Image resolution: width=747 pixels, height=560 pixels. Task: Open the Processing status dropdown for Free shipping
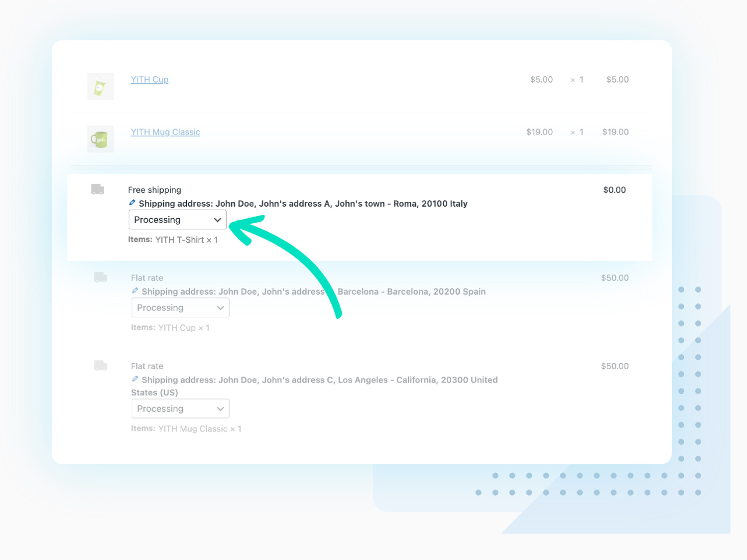pyautogui.click(x=177, y=219)
